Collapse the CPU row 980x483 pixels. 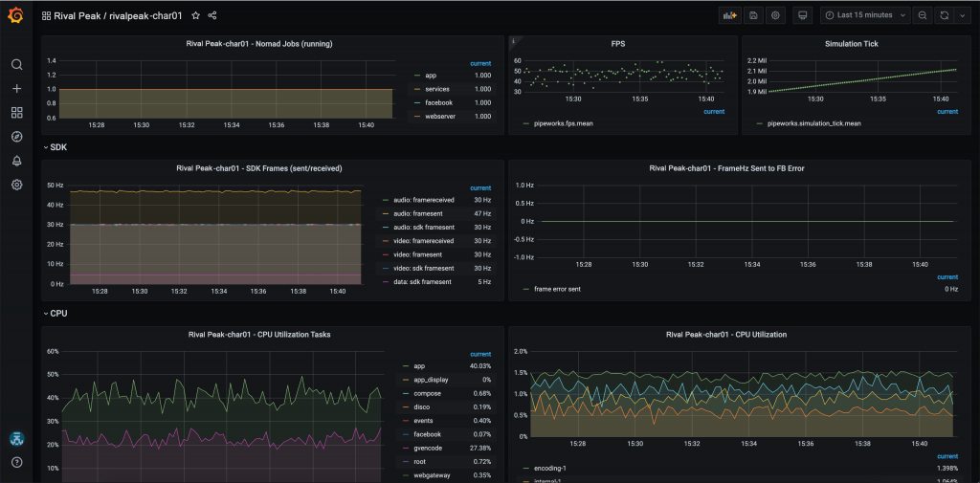[56, 314]
